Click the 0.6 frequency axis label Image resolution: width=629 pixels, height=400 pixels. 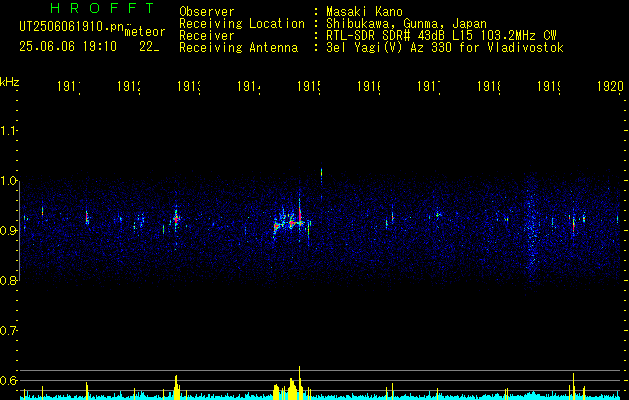[x=8, y=381]
